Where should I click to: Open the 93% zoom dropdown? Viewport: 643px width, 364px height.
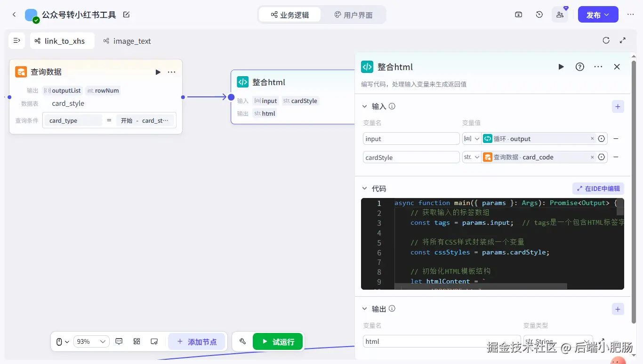(x=91, y=341)
